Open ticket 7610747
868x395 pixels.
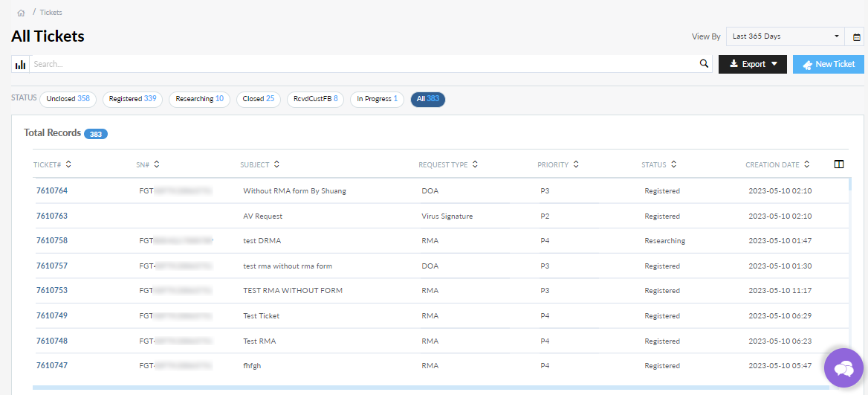pyautogui.click(x=51, y=366)
